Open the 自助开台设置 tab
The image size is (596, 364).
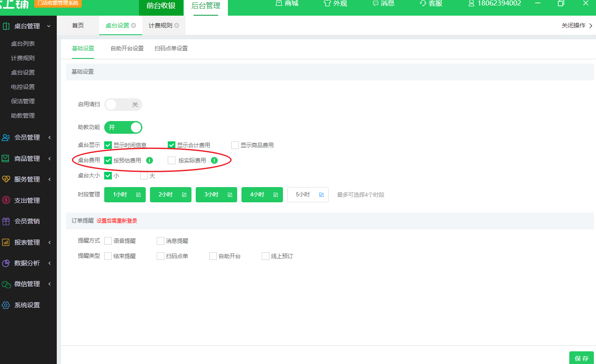coord(127,48)
